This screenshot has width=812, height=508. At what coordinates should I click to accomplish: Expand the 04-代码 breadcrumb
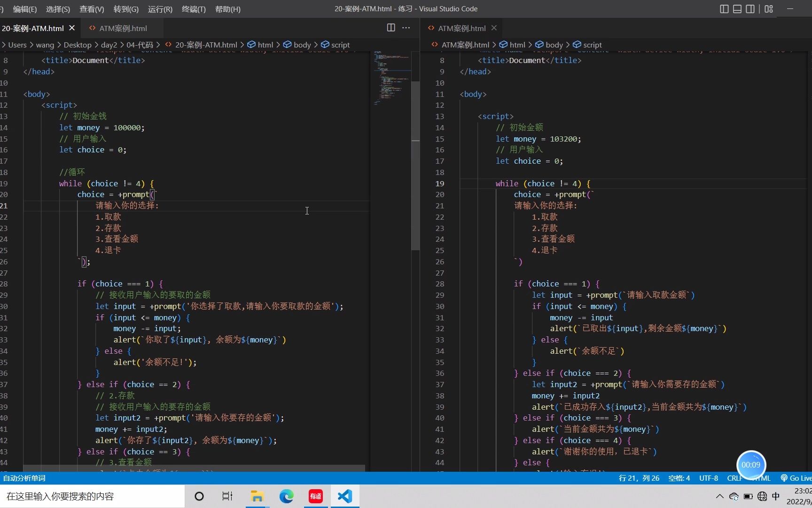coord(140,45)
